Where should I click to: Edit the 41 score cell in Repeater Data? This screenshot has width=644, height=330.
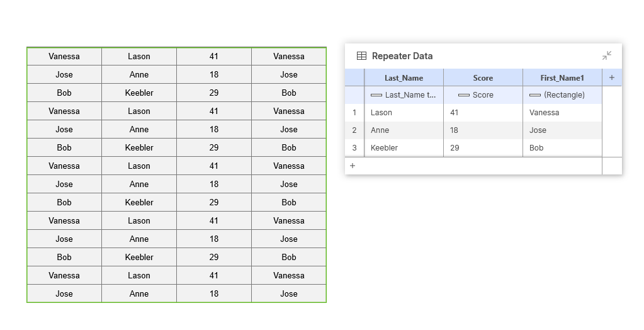click(x=483, y=113)
